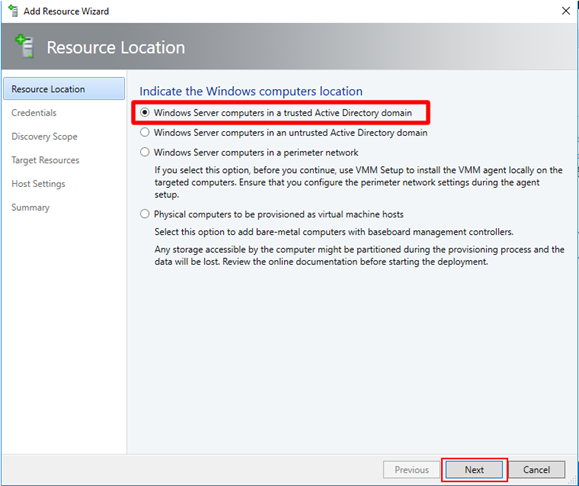579x486 pixels.
Task: Open the Discovery Scope step
Action: point(44,137)
